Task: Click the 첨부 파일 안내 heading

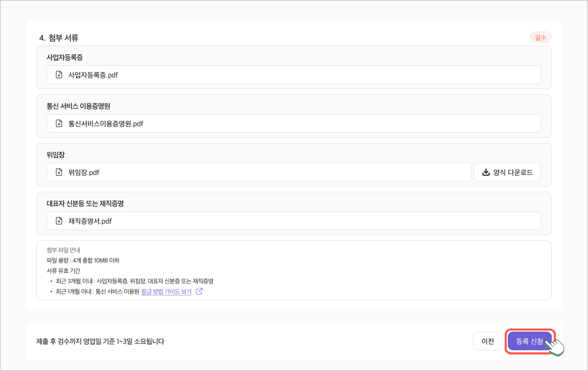Action: coord(63,250)
